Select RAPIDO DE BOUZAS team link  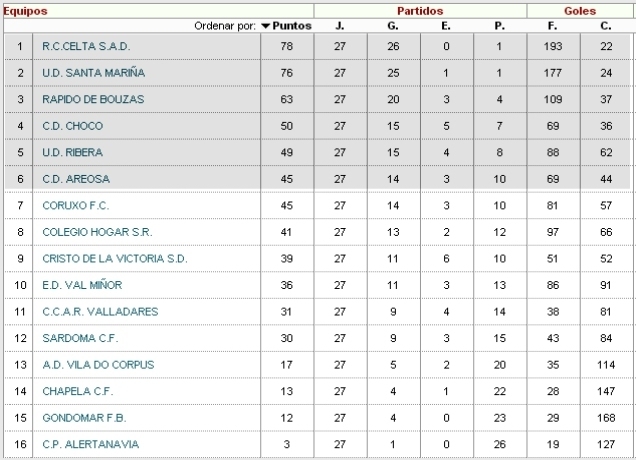(93, 99)
